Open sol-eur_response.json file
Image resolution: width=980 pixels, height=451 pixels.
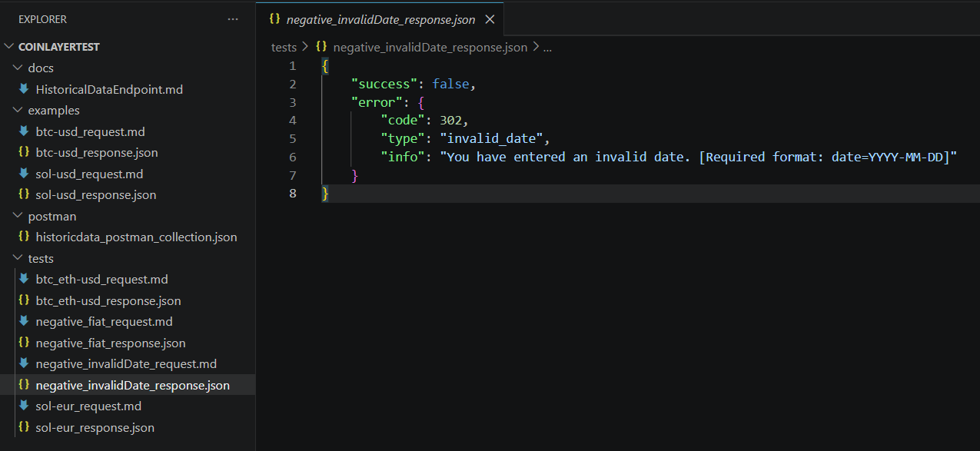point(95,428)
